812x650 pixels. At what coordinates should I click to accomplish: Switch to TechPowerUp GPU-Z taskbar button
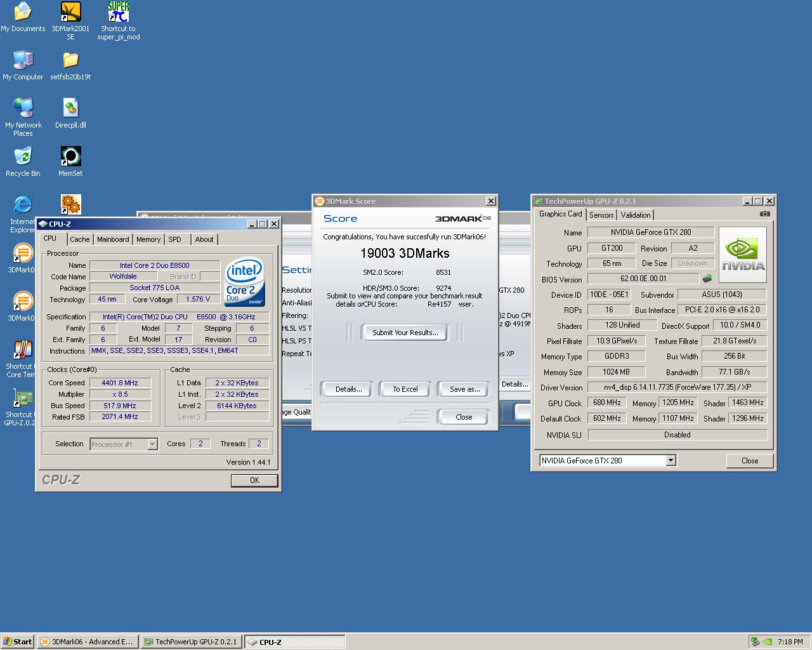[x=191, y=642]
